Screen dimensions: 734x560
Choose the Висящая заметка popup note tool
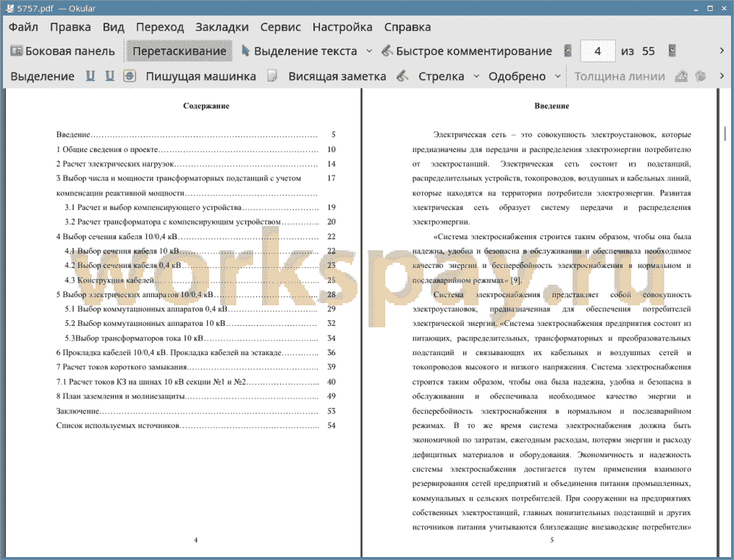tap(337, 76)
